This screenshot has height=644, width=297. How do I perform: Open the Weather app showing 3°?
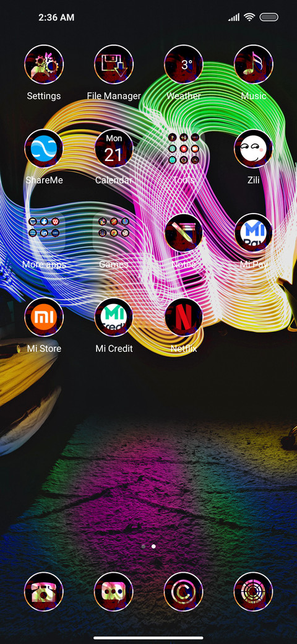tap(183, 64)
